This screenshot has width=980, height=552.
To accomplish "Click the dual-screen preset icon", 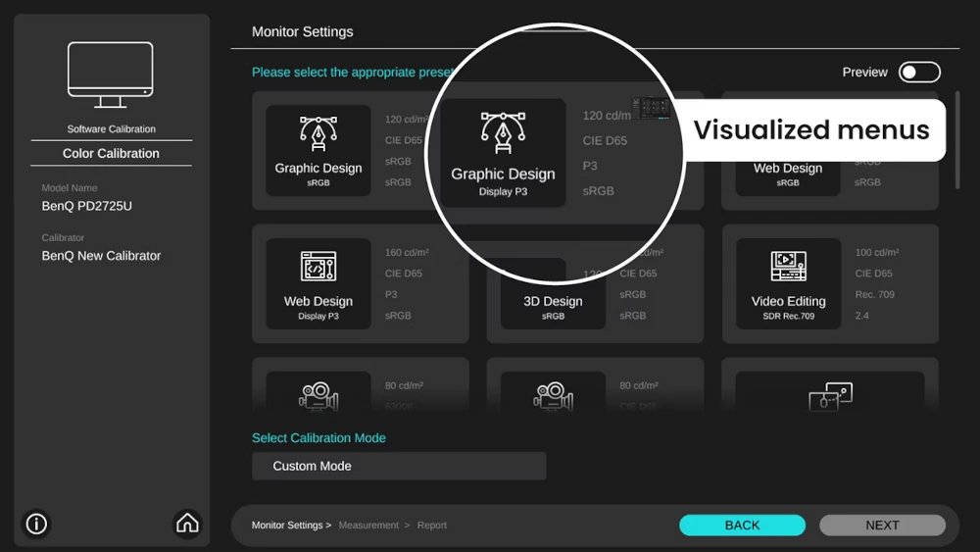I will pyautogui.click(x=830, y=396).
